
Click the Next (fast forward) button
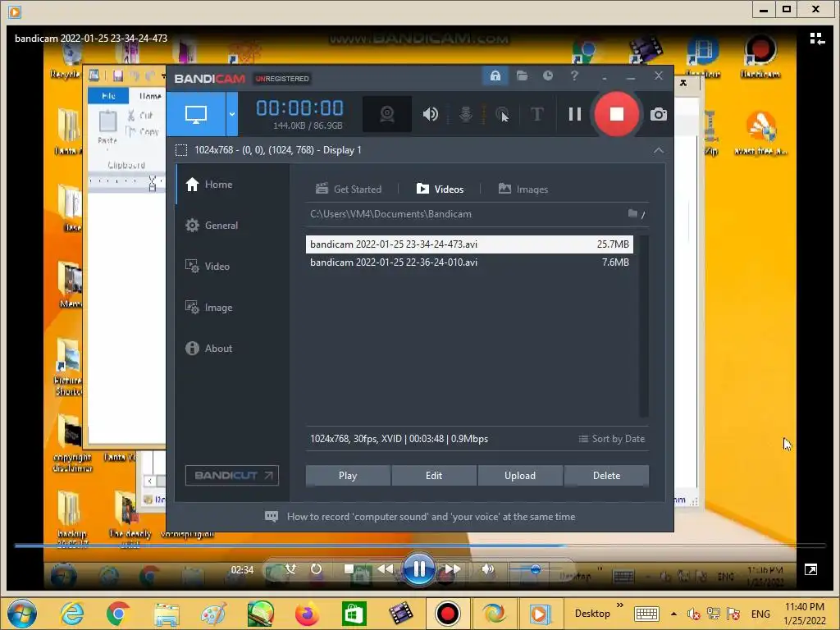click(453, 569)
